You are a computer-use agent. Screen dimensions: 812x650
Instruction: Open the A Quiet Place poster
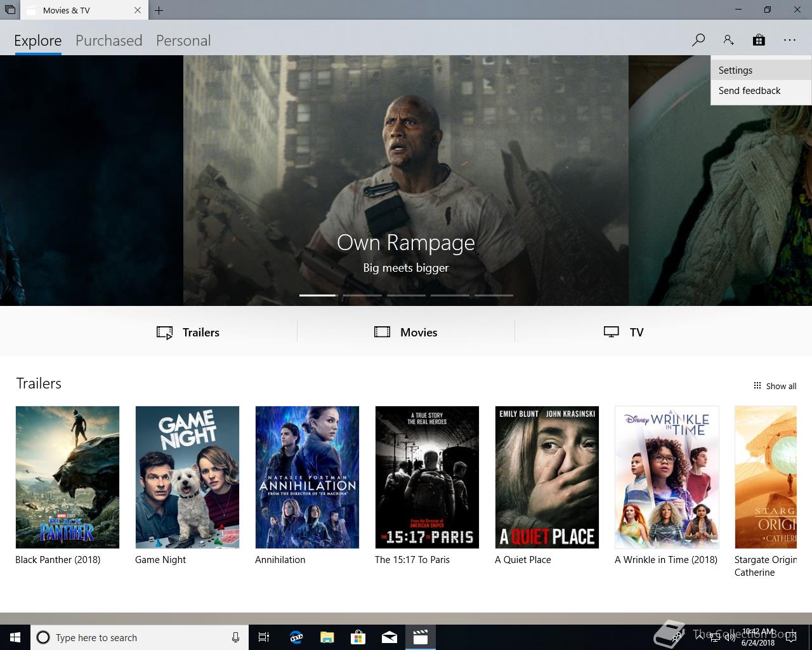pyautogui.click(x=547, y=477)
